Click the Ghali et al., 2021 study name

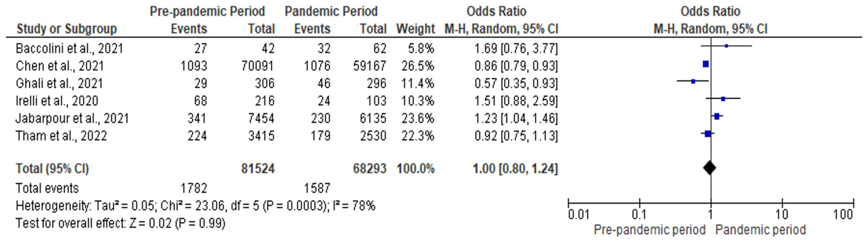pos(59,83)
